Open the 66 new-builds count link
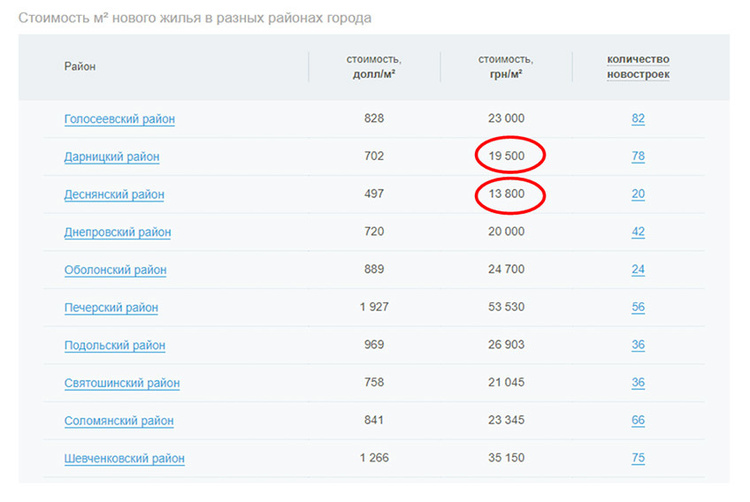750x502 pixels. tap(638, 421)
